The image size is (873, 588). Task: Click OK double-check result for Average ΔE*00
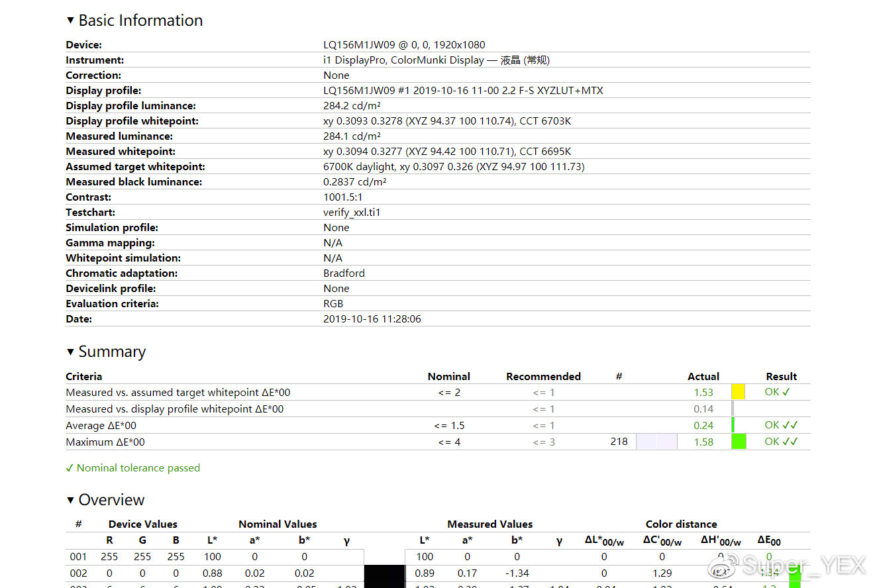click(x=781, y=425)
